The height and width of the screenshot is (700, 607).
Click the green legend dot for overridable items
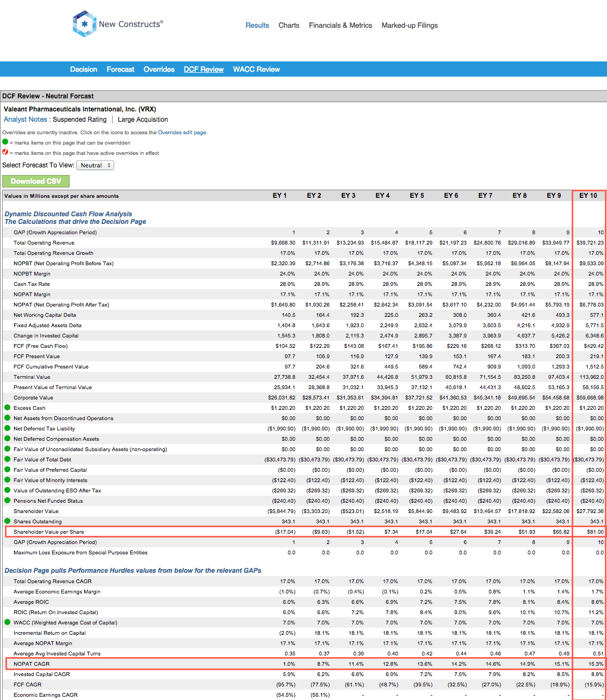click(5, 142)
